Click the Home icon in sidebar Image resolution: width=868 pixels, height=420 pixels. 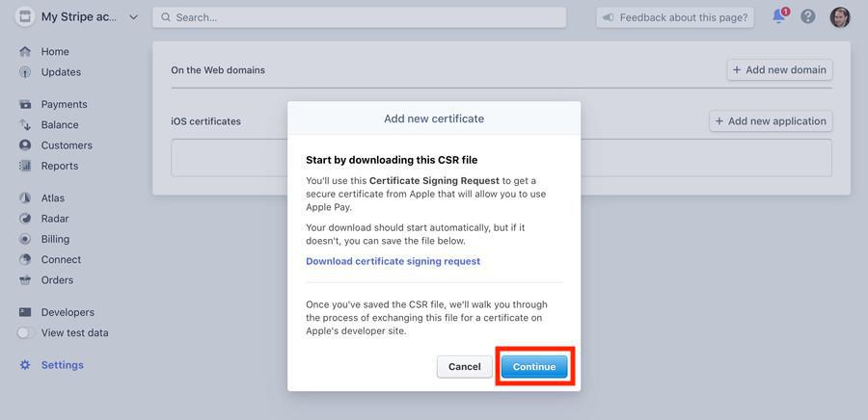tap(25, 52)
